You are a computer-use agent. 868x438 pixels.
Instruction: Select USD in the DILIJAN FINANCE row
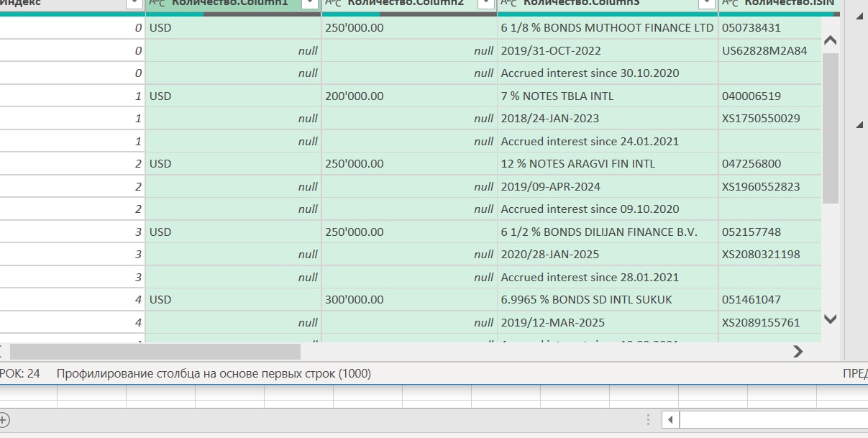[x=233, y=232]
